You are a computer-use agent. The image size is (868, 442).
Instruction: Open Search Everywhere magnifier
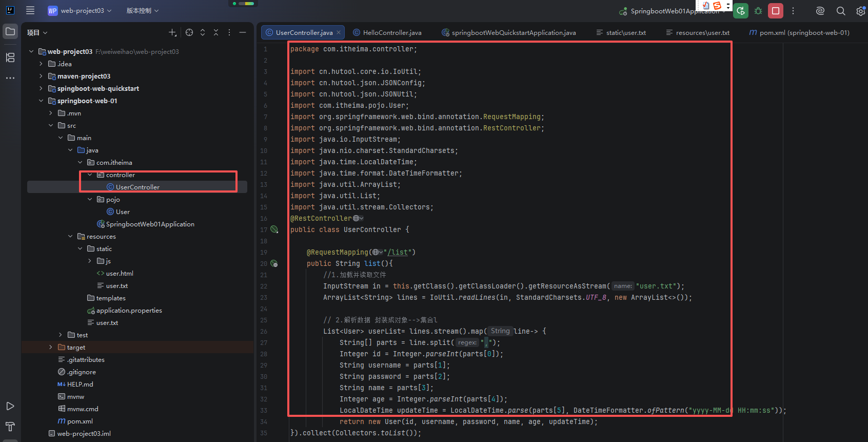[841, 11]
